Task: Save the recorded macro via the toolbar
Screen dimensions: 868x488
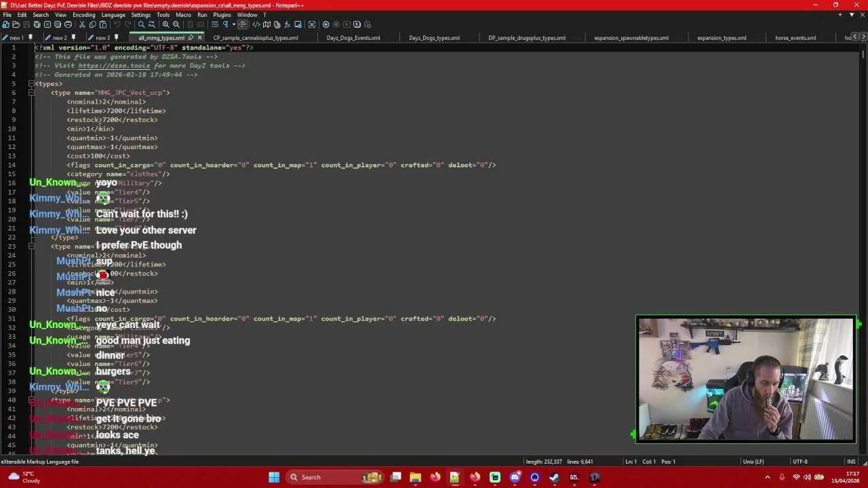Action: tap(368, 24)
